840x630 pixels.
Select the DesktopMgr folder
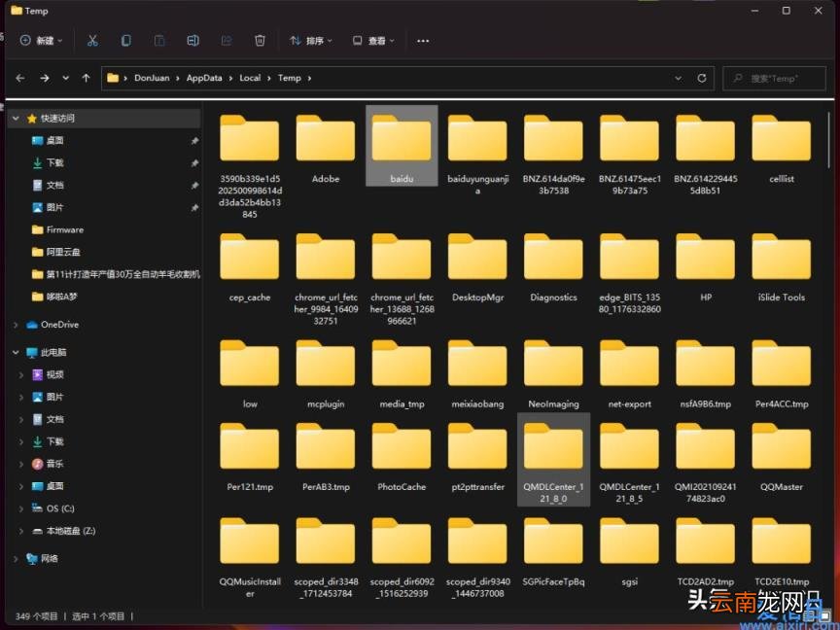478,267
